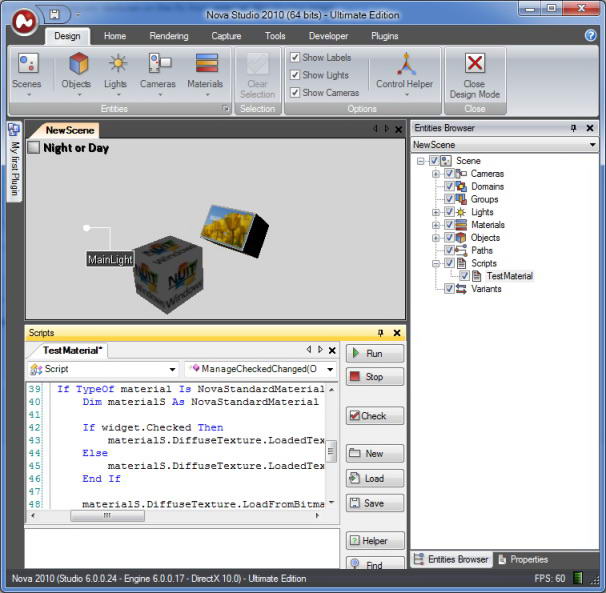
Task: Expand the Objects tree node
Action: point(436,238)
